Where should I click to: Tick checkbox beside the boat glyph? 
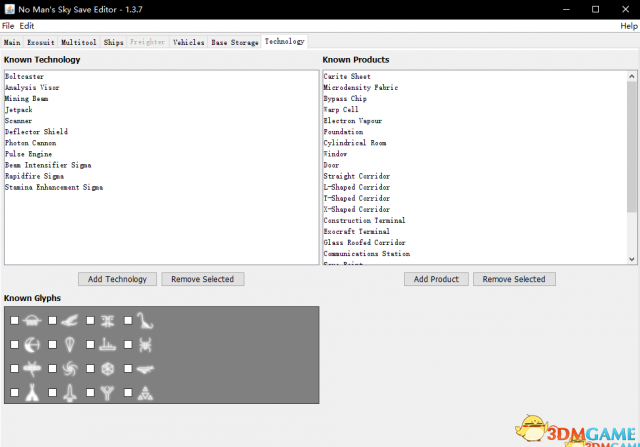coord(90,345)
